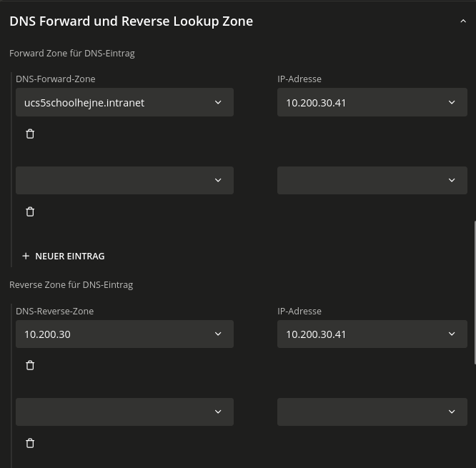Open the empty DNS-Reverse-Zone dropdown
Image resolution: width=476 pixels, height=468 pixels.
124,412
